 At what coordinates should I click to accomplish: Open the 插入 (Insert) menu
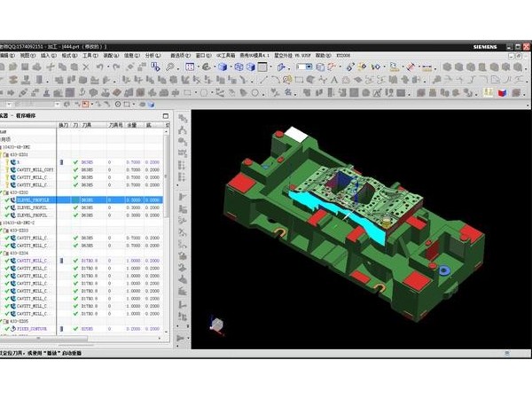coord(45,55)
